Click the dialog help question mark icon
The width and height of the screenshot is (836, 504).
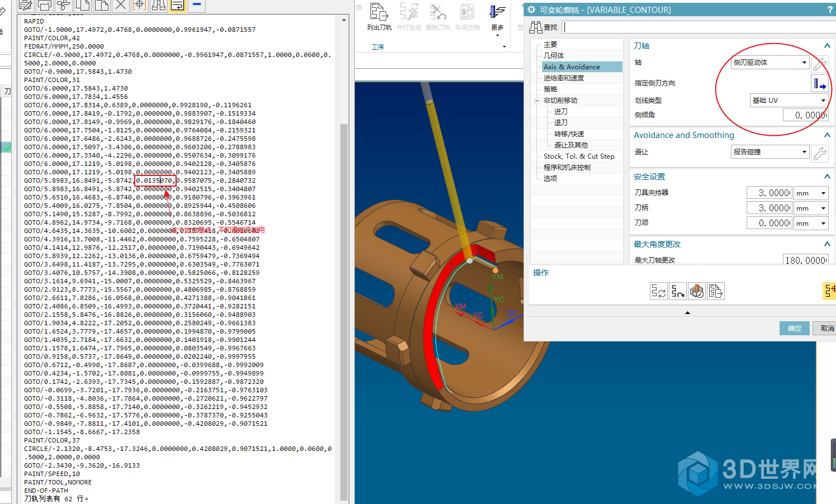829,9
